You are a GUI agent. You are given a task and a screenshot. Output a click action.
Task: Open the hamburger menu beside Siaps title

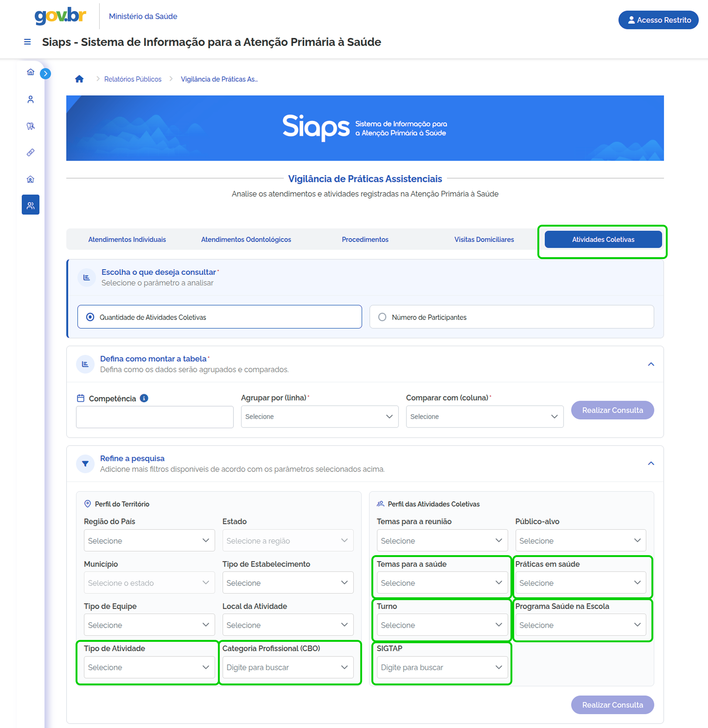27,42
